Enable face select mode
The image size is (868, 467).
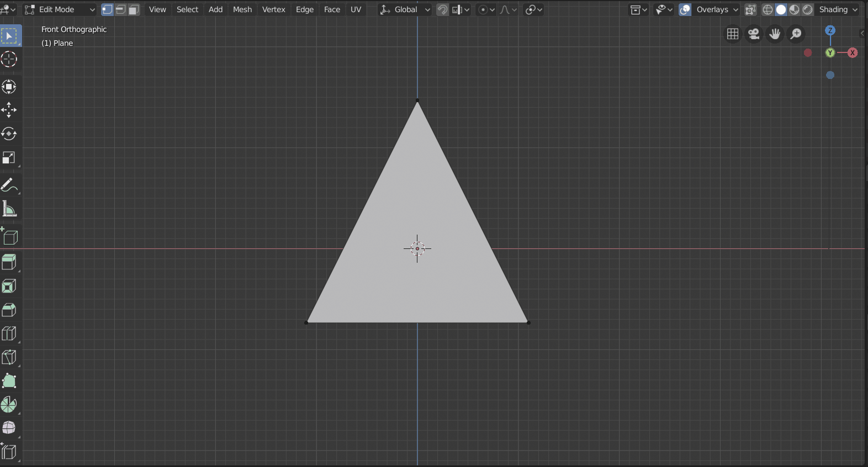point(134,9)
